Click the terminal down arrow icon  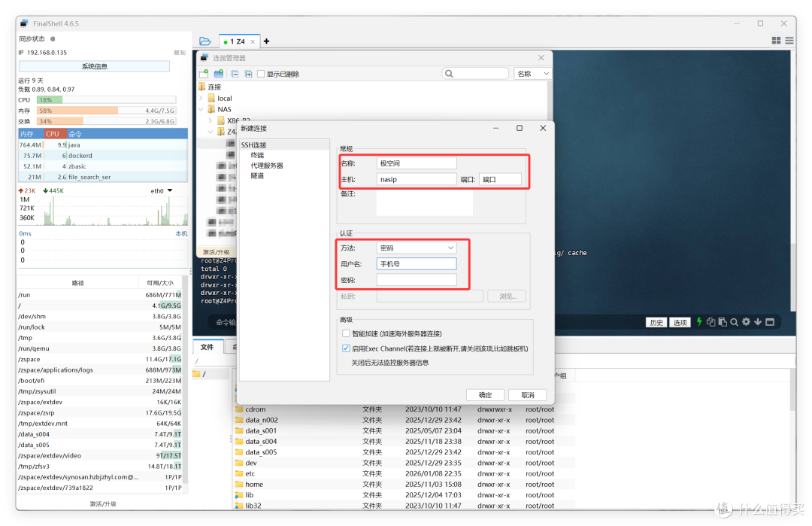click(758, 322)
